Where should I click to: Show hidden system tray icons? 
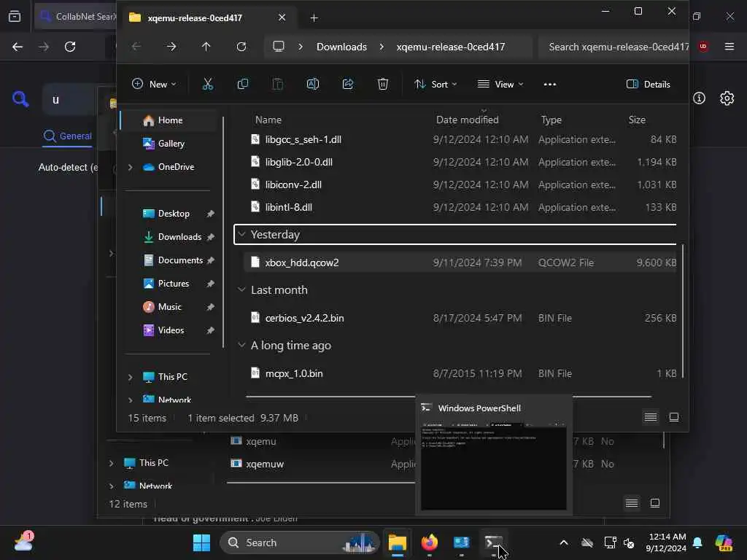564,542
